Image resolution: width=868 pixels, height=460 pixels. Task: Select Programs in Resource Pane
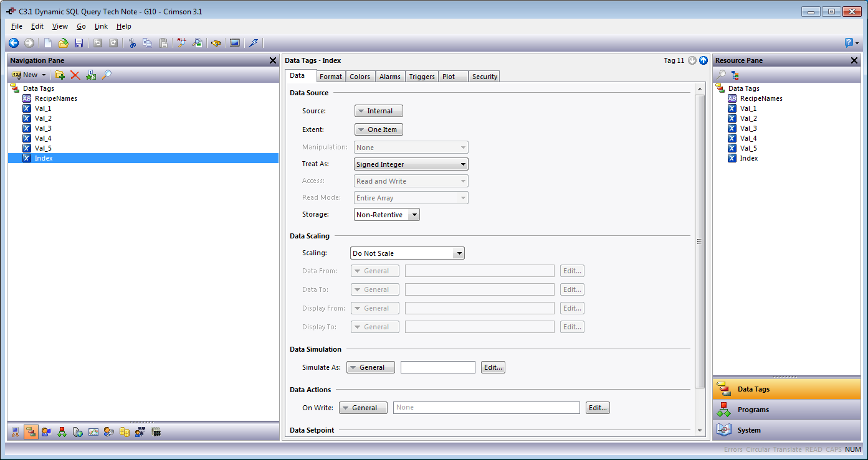(x=787, y=410)
